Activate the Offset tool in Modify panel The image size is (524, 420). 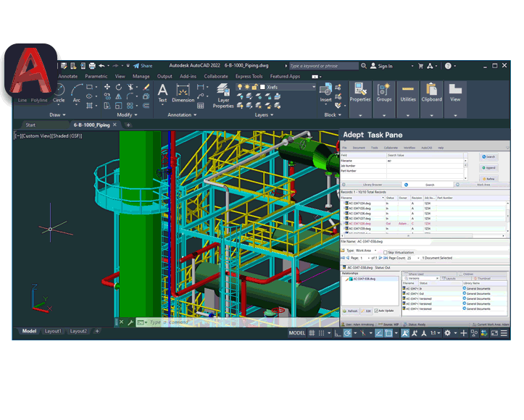click(146, 106)
